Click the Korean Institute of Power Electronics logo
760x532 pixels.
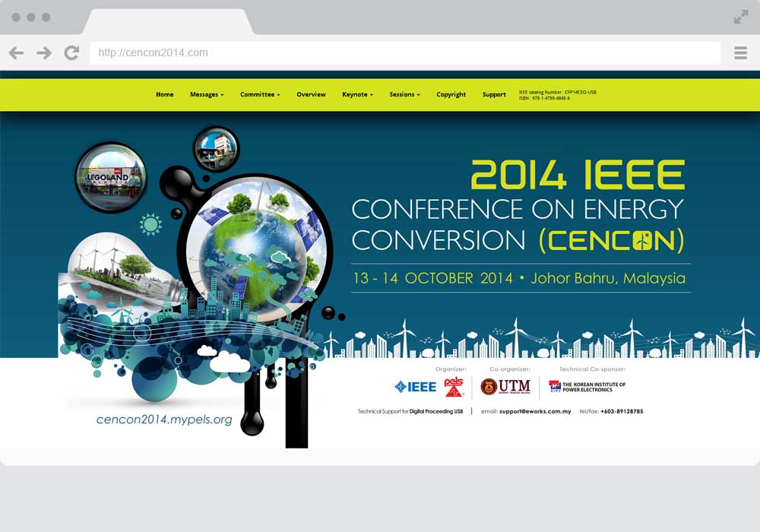587,387
